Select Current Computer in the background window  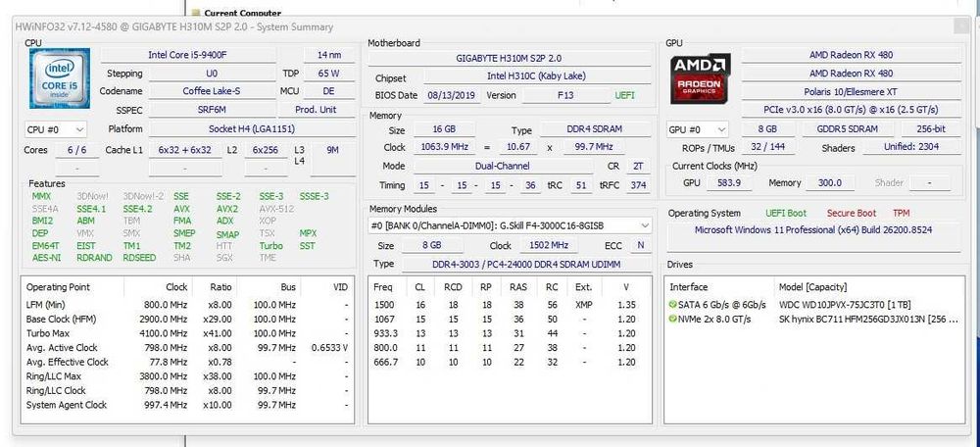coord(242,13)
